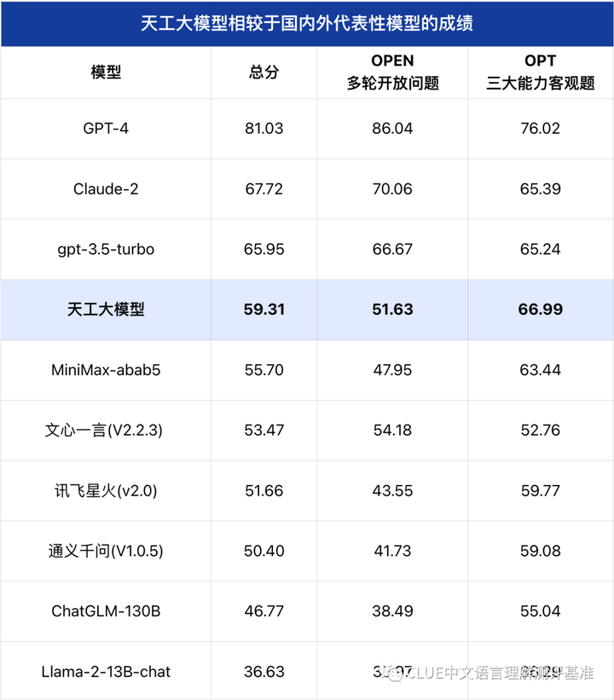Select the MiniMax-abab5 model cell
This screenshot has width=614, height=700.
point(106,370)
